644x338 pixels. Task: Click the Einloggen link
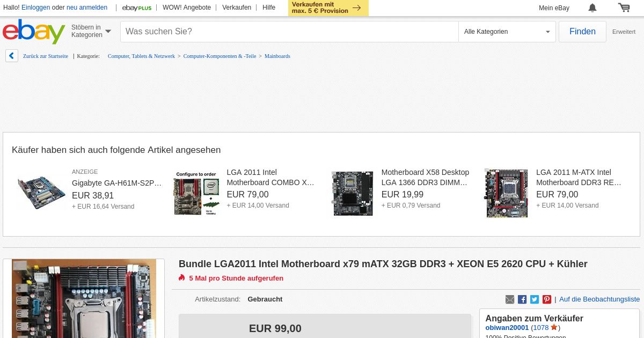point(36,8)
